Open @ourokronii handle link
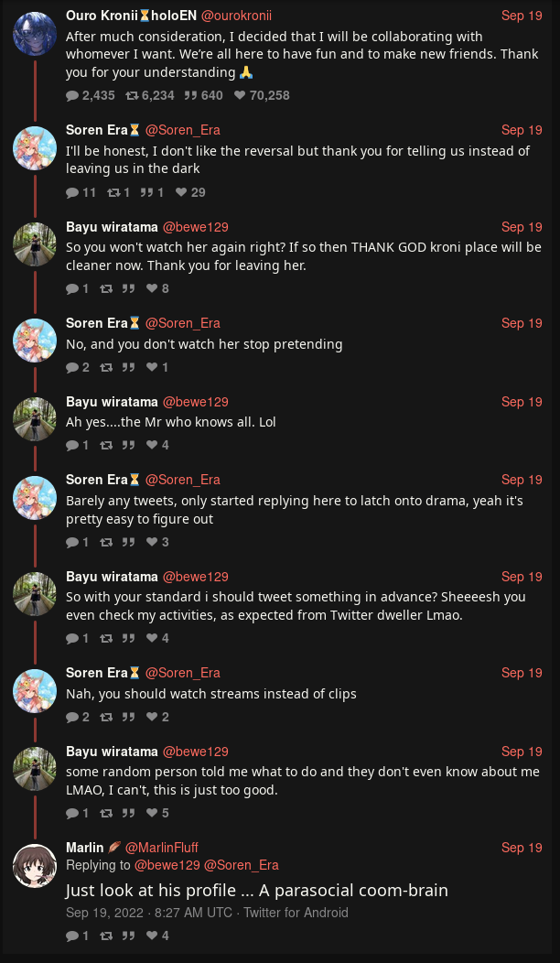The height and width of the screenshot is (963, 560). click(231, 16)
